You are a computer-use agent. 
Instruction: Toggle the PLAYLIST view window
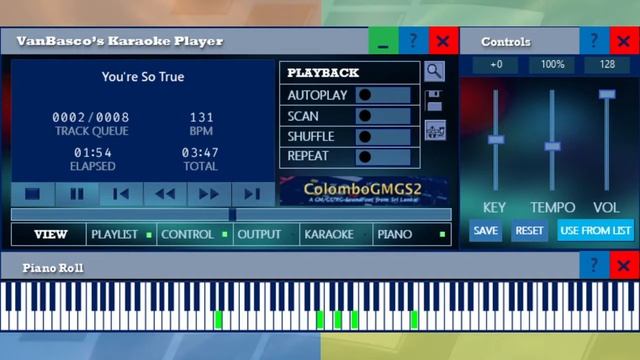[121, 234]
